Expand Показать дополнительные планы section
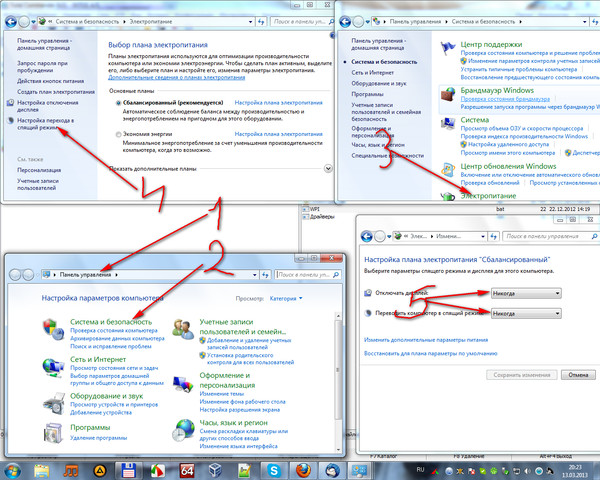The image size is (600, 480). 328,168
